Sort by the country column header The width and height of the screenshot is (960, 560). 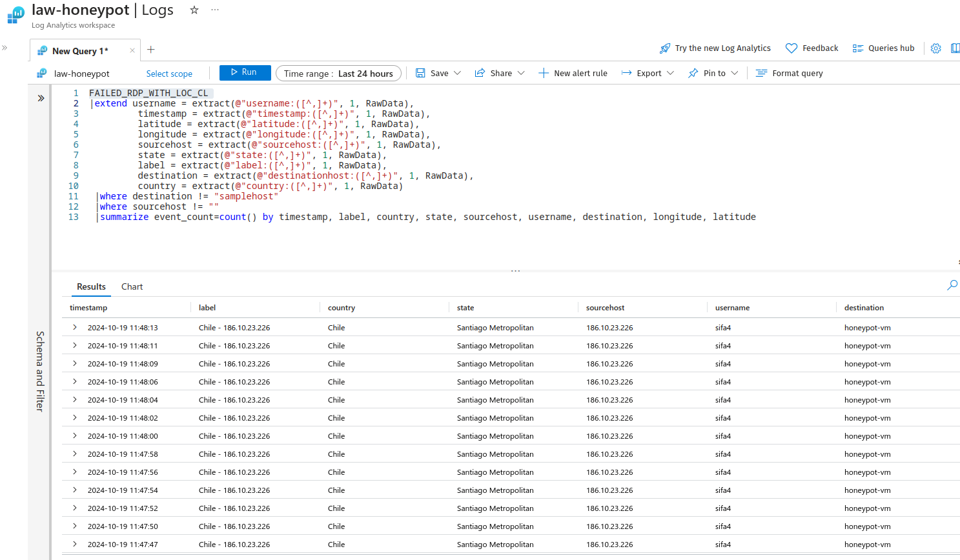point(342,308)
